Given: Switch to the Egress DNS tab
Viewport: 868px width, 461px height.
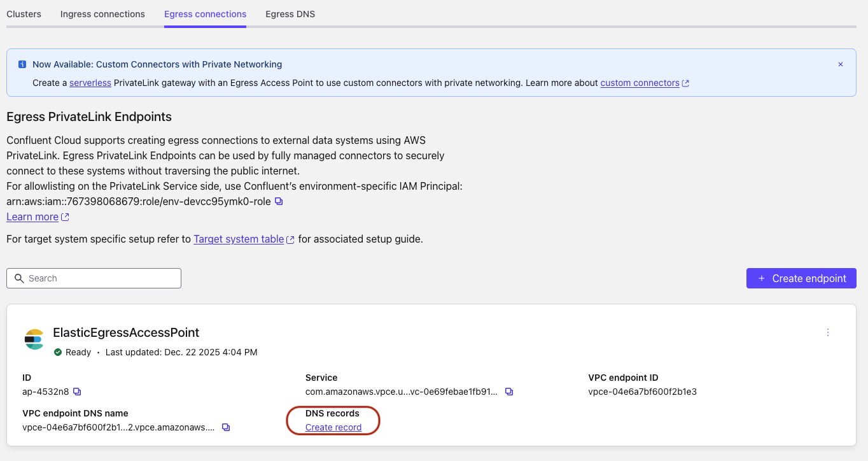Looking at the screenshot, I should pyautogui.click(x=290, y=13).
